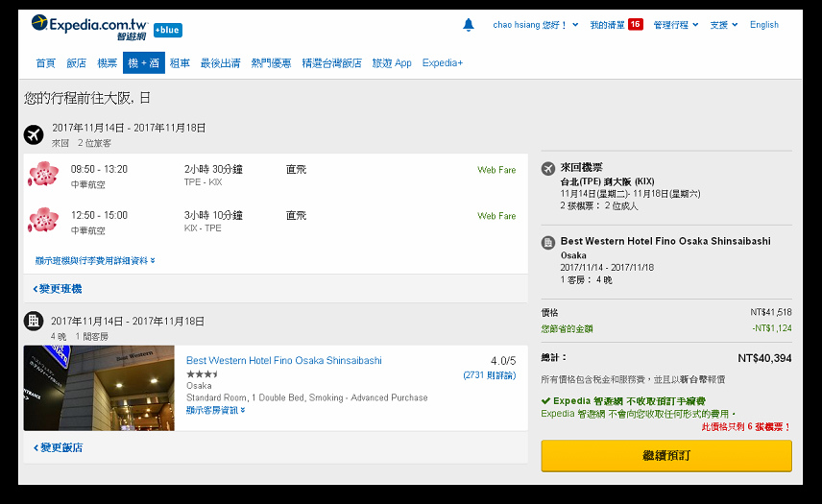Click the airplane icon beside flight dates
Viewport: 822px width, 504px height.
pos(34,134)
